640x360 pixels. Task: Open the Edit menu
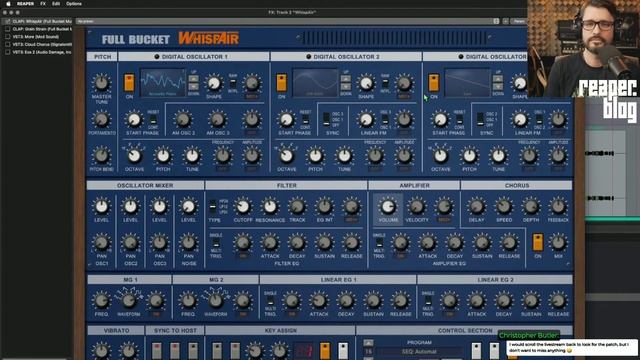56,4
